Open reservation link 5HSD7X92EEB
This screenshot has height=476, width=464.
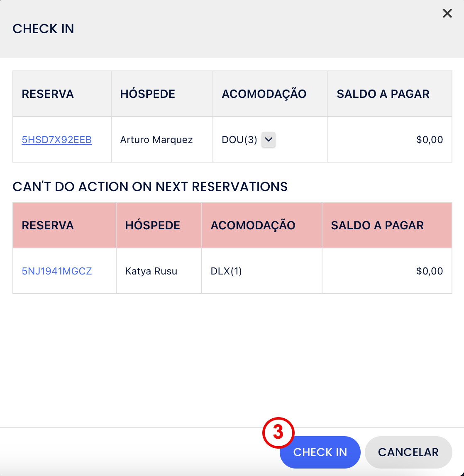click(x=57, y=140)
